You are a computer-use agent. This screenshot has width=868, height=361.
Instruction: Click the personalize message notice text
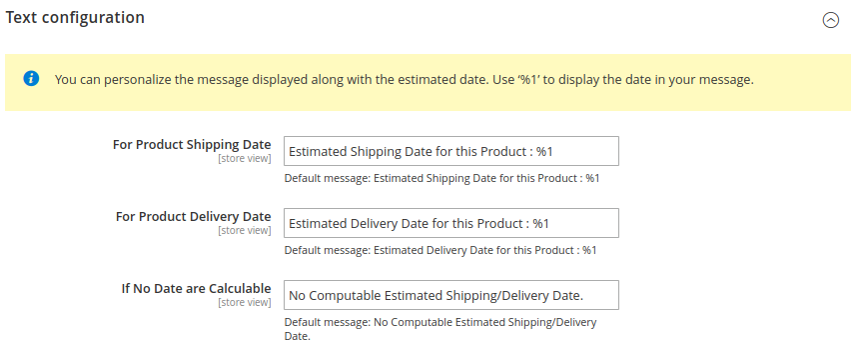405,80
